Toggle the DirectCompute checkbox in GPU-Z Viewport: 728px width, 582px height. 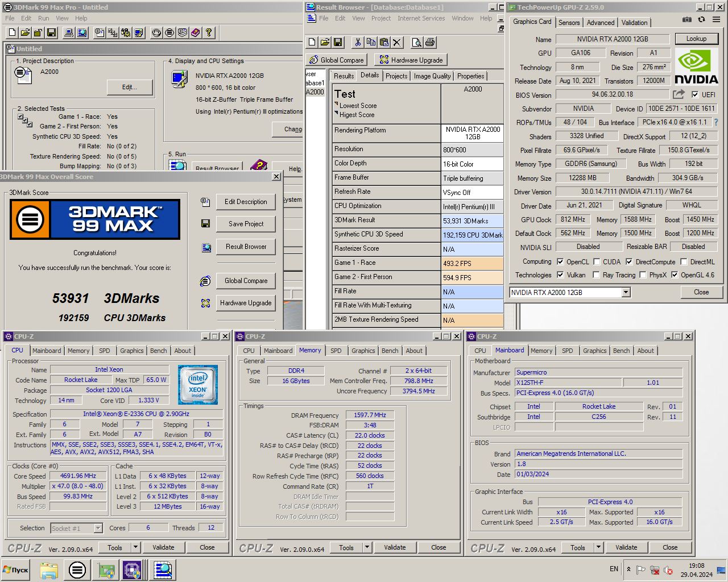pyautogui.click(x=629, y=262)
